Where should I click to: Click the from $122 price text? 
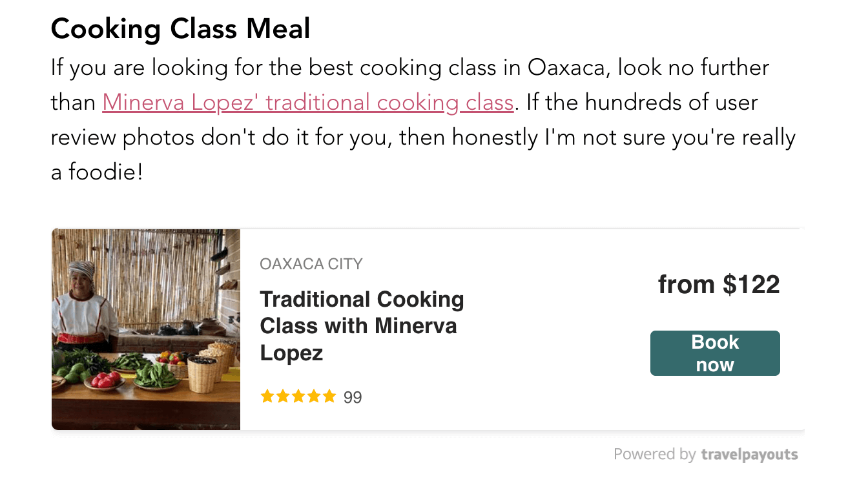tap(718, 285)
